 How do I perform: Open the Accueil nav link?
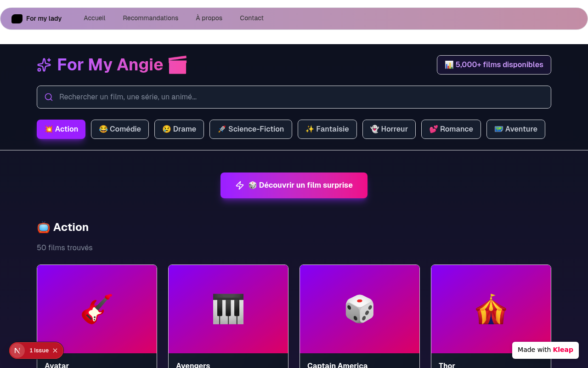point(95,18)
